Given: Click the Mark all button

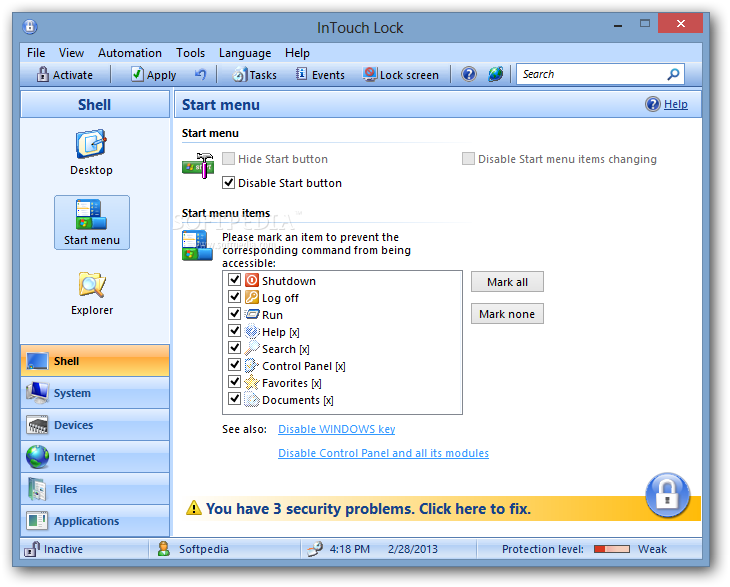Looking at the screenshot, I should pyautogui.click(x=507, y=282).
